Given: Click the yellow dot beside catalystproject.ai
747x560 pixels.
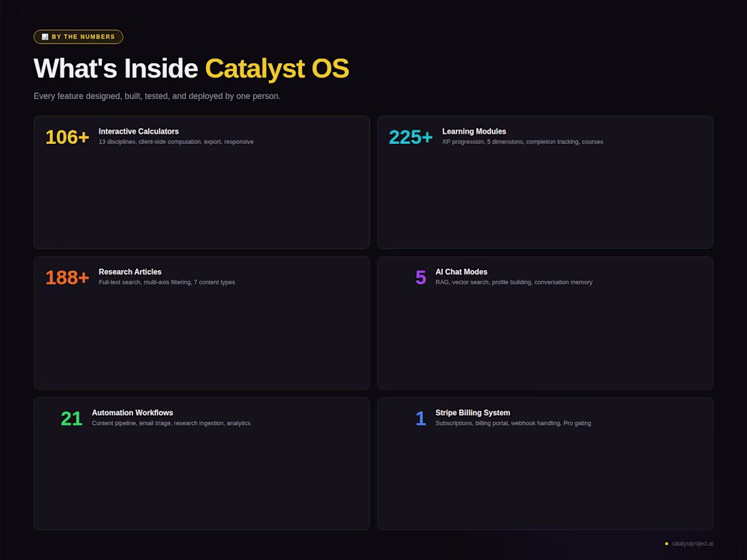Looking at the screenshot, I should 665,543.
